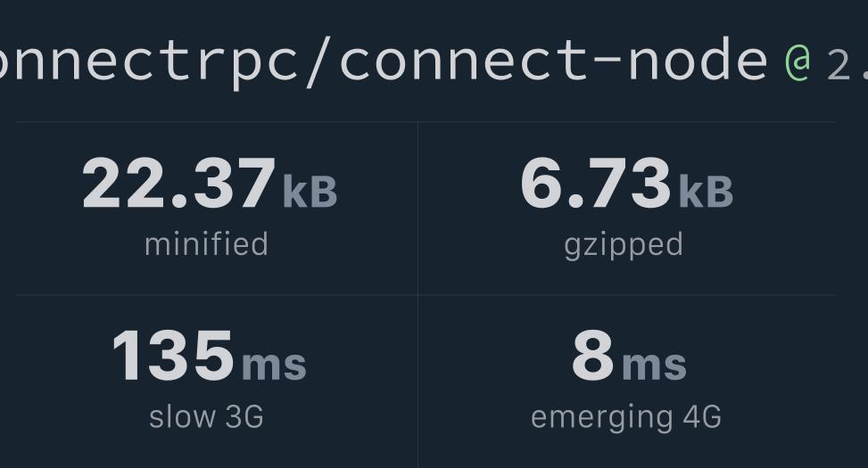The image size is (868, 468).
Task: Click the 8 download time value
Action: [593, 356]
